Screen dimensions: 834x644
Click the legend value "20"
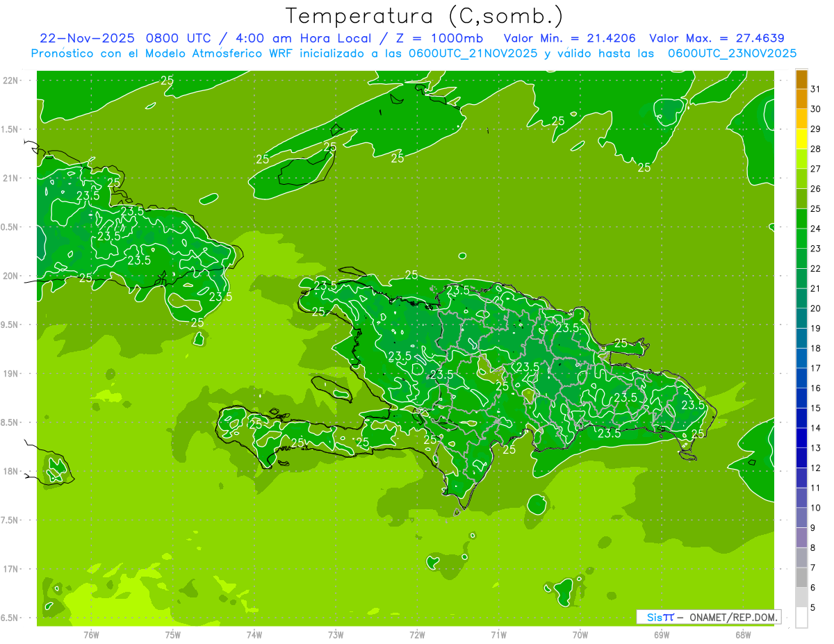point(816,308)
